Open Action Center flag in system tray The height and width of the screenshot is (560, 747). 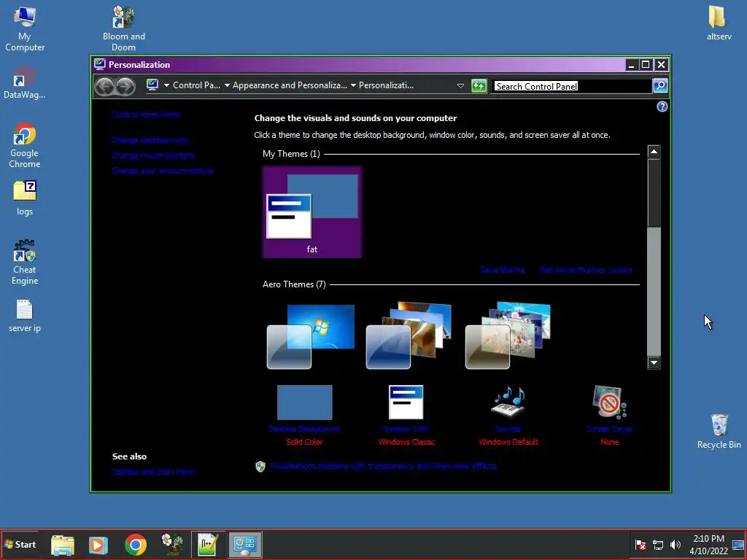[x=640, y=545]
